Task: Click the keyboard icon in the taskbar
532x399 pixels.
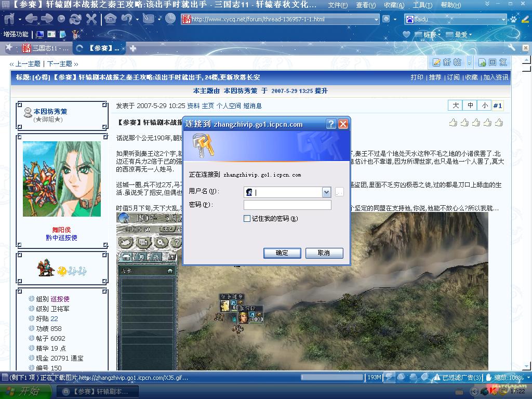Action: pyautogui.click(x=459, y=392)
